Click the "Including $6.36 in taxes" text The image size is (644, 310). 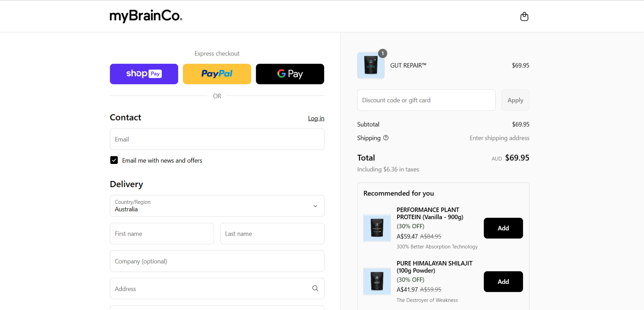(x=388, y=169)
